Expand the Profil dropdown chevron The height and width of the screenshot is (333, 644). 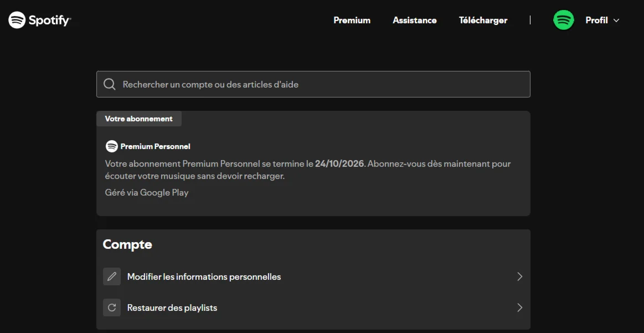pos(616,21)
